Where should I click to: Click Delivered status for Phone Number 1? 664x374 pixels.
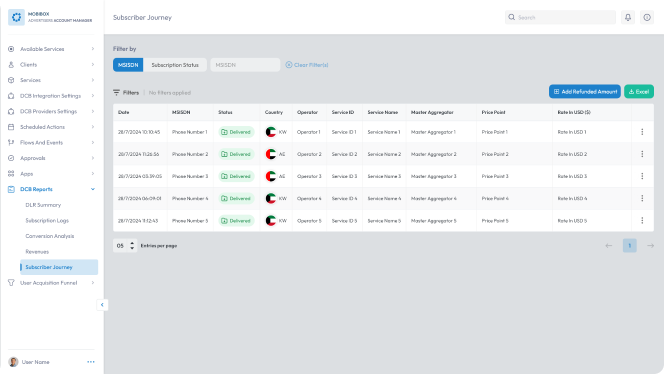236,132
